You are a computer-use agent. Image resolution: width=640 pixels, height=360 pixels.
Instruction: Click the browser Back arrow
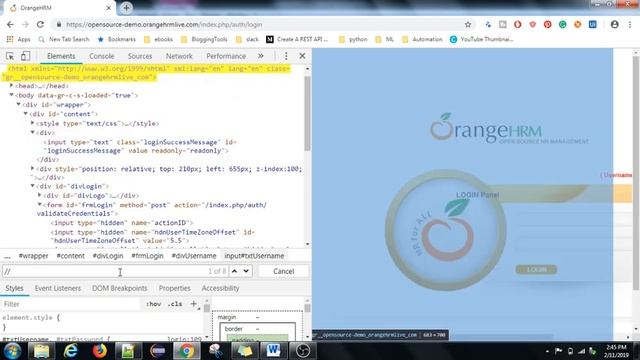pos(10,24)
